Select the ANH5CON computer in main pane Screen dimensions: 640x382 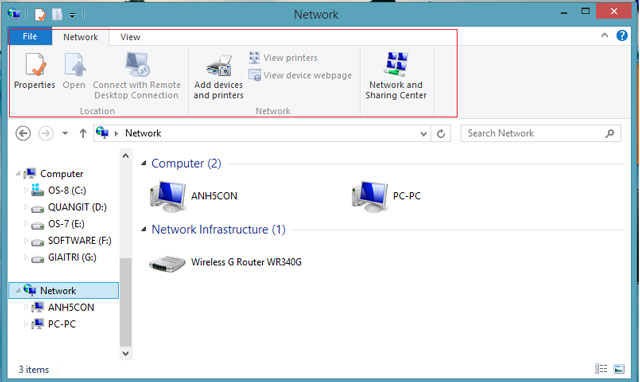(194, 196)
